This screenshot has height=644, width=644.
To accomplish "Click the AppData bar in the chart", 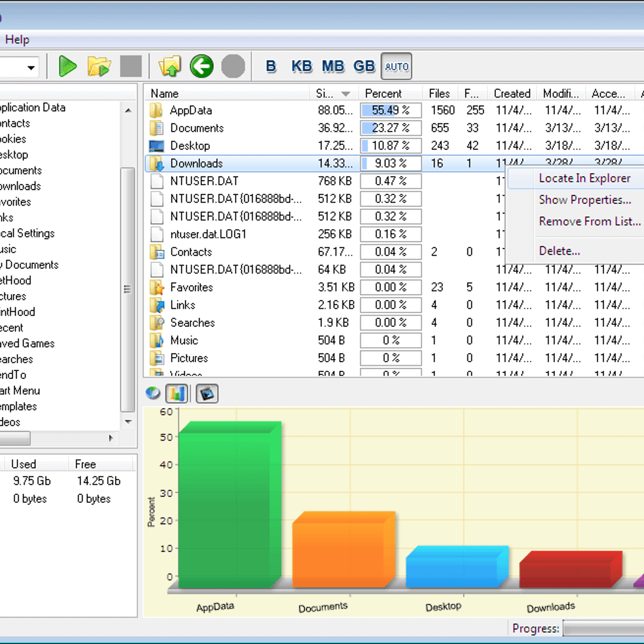I will click(x=225, y=510).
